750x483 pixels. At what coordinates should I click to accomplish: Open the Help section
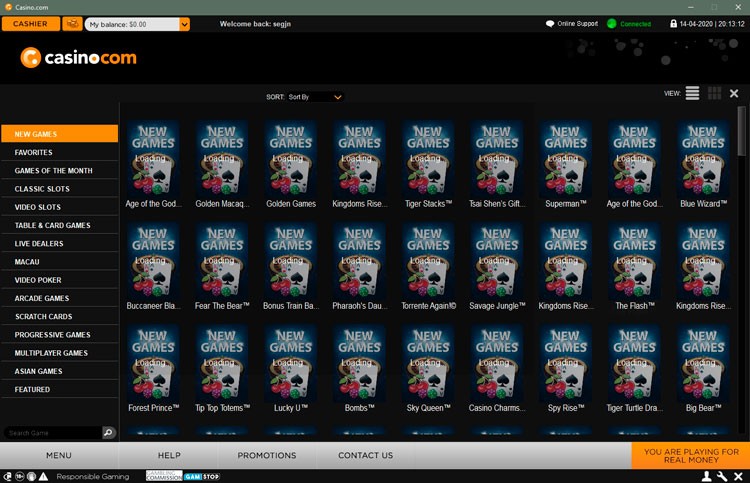click(169, 455)
